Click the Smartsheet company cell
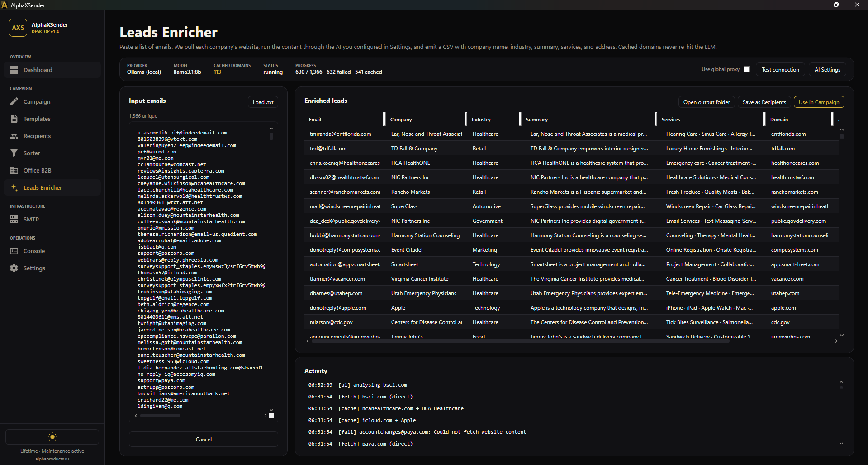Viewport: 868px width, 465px height. 404,264
